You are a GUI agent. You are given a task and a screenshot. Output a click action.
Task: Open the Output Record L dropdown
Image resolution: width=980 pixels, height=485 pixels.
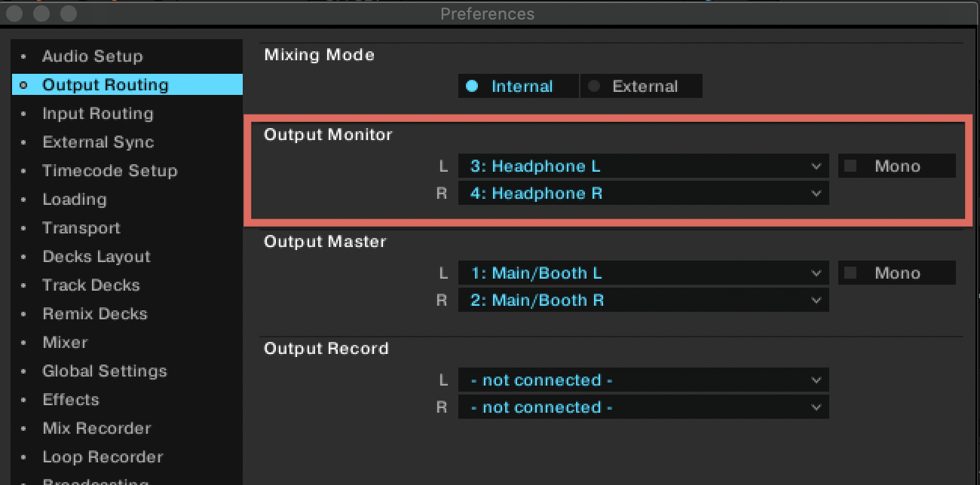click(643, 380)
